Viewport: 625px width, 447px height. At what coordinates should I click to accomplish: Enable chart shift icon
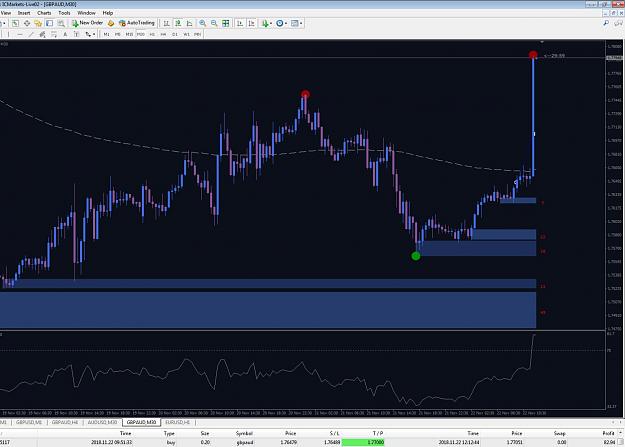[252, 24]
